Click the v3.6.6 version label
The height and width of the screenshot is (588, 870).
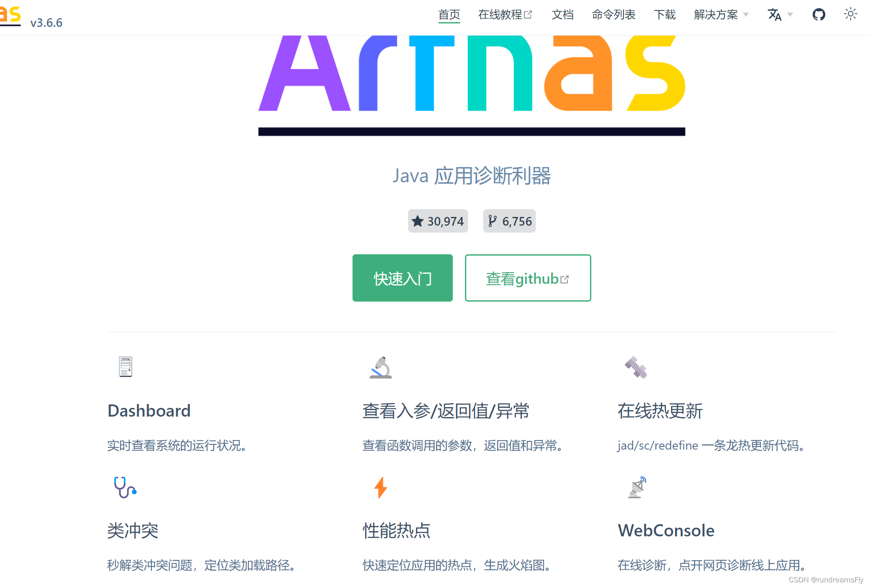(46, 22)
